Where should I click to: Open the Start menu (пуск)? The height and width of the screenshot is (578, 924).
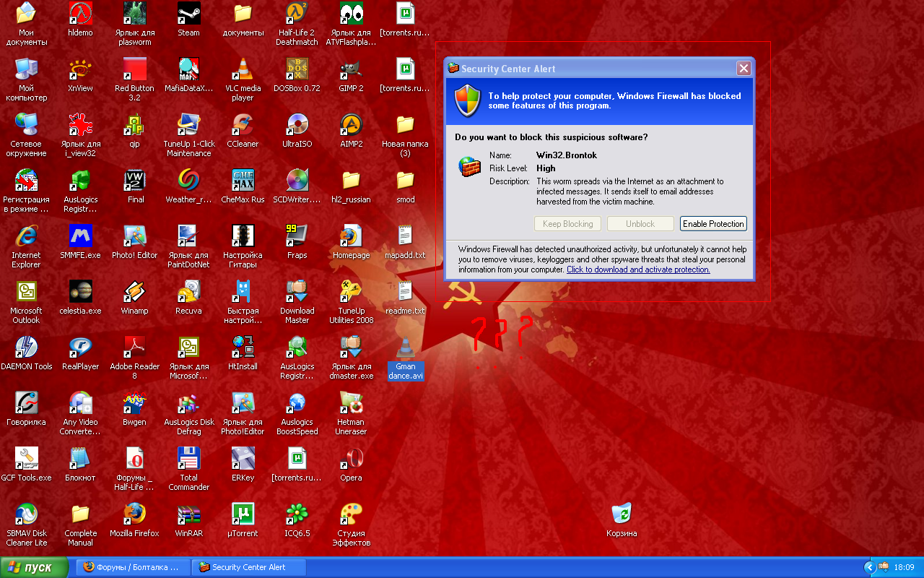pos(35,567)
